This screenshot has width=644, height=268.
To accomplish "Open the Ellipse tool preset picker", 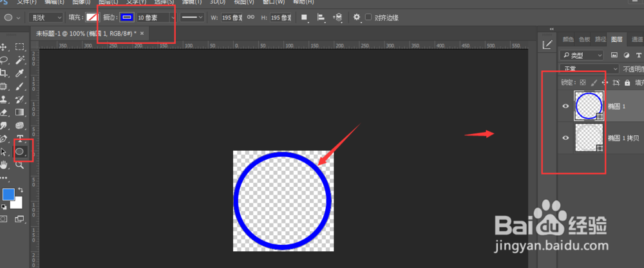I will [13, 17].
